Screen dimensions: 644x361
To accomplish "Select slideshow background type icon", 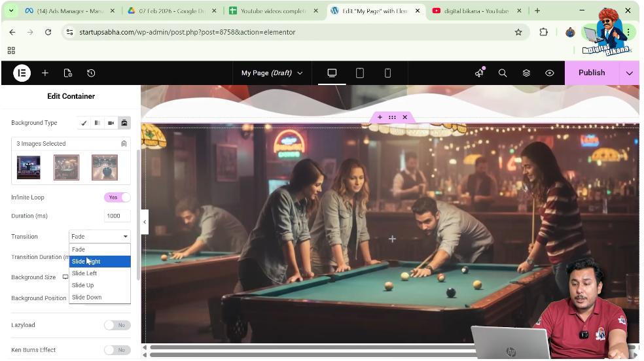I will (x=124, y=123).
